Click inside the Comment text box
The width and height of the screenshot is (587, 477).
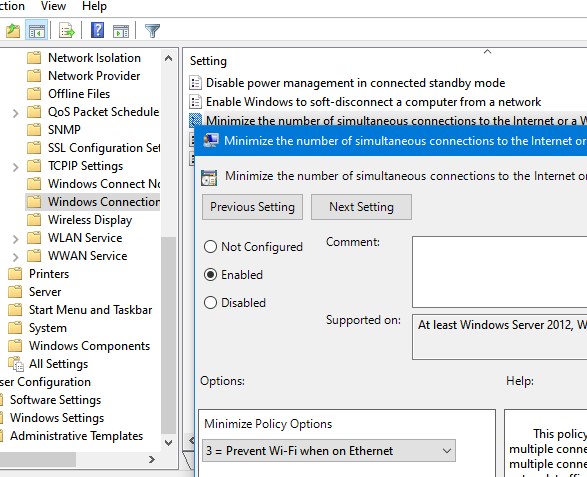tap(499, 271)
